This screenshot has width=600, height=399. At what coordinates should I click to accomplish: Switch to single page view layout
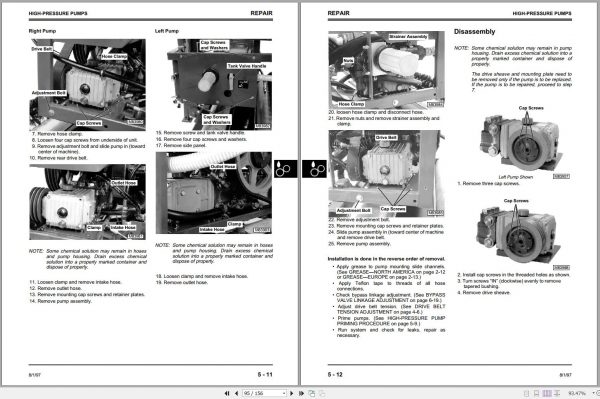[x=527, y=393]
